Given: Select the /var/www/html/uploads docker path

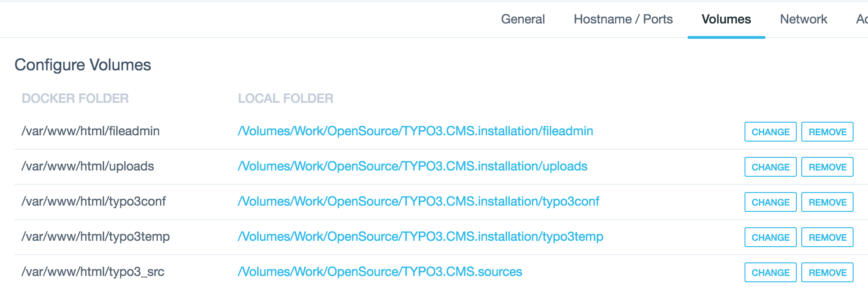Looking at the screenshot, I should pos(87,166).
